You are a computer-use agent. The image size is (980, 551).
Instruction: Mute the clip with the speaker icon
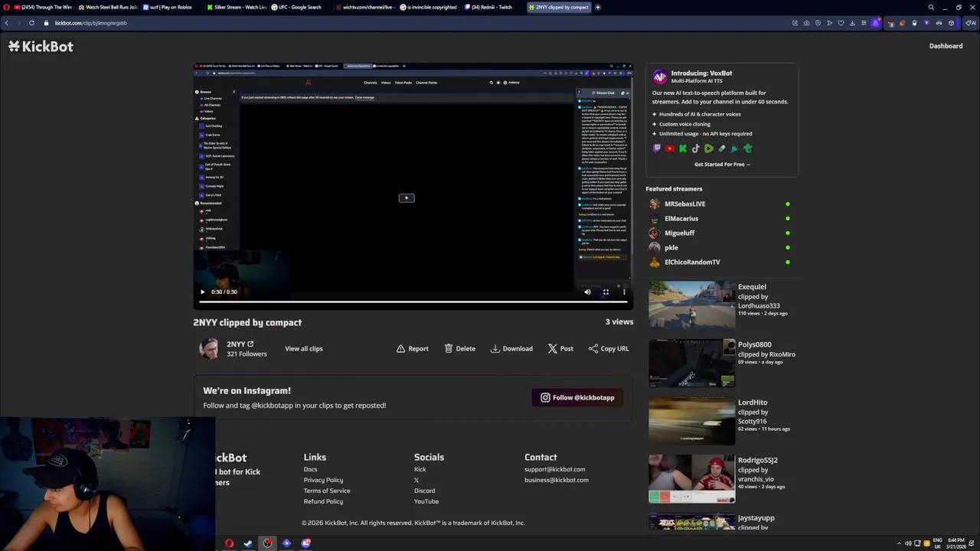pos(587,292)
